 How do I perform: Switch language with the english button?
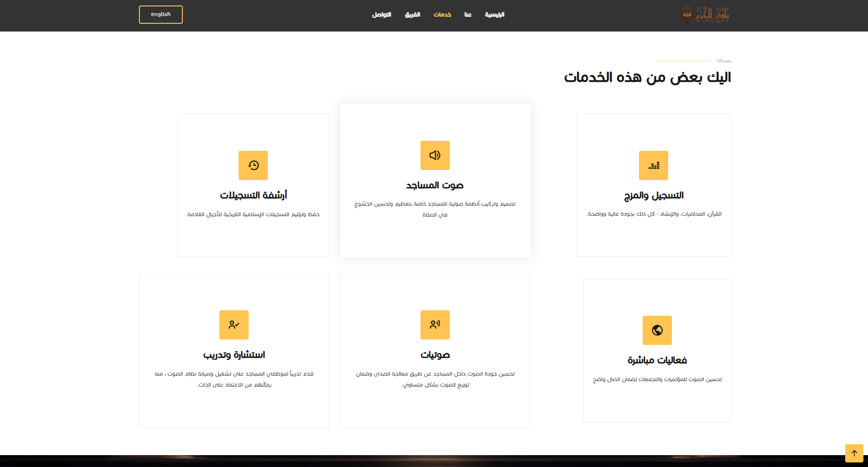pos(161,15)
